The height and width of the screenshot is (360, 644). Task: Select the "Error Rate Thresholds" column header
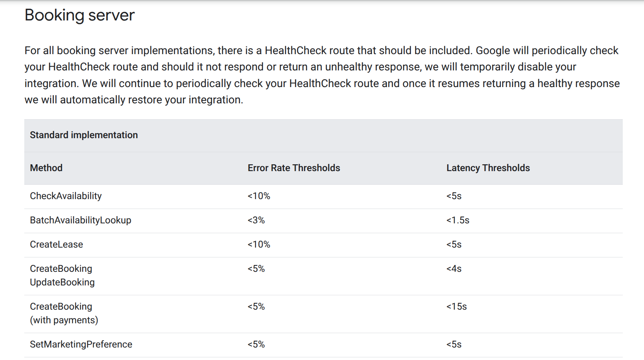[x=294, y=168]
